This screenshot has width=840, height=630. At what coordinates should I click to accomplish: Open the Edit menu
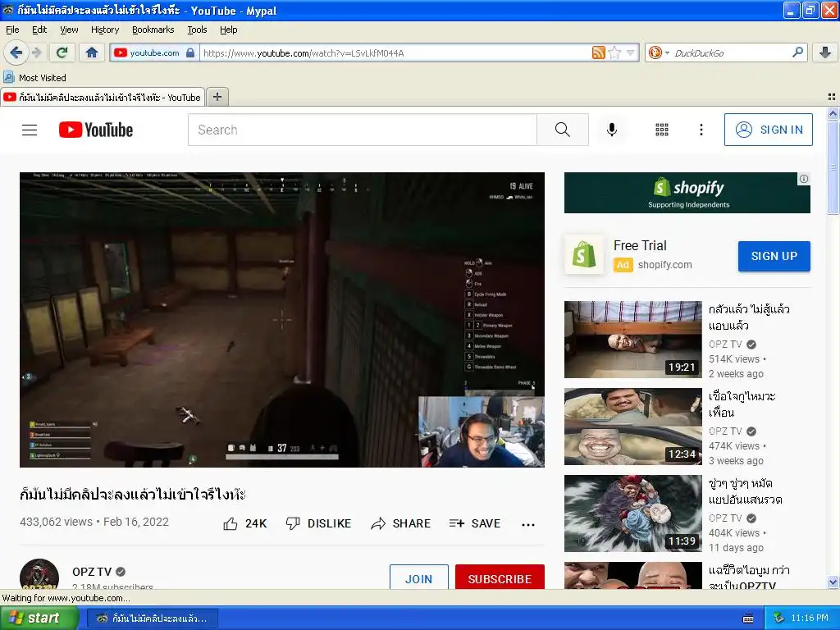point(39,30)
